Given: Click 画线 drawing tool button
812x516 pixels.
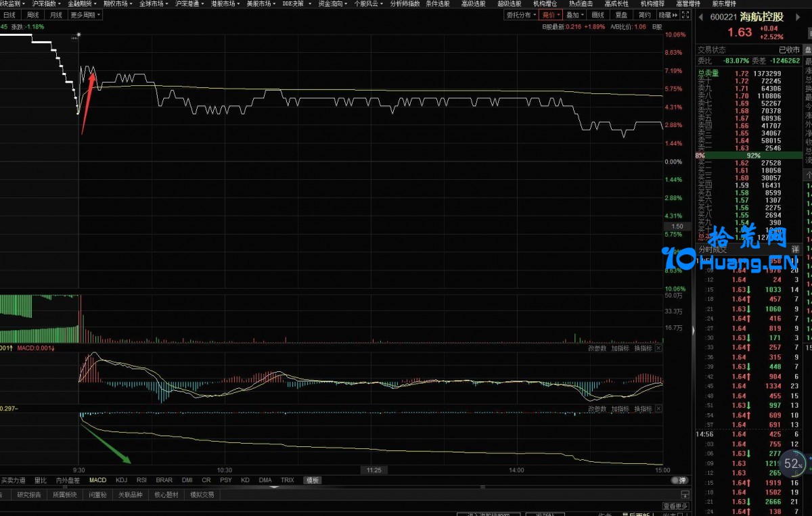Looking at the screenshot, I should click(x=598, y=15).
